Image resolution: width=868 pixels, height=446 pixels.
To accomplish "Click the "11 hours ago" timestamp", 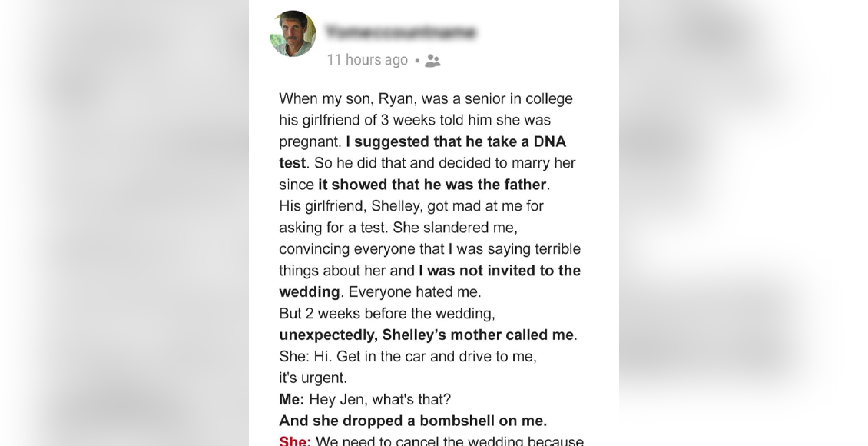I will click(367, 60).
